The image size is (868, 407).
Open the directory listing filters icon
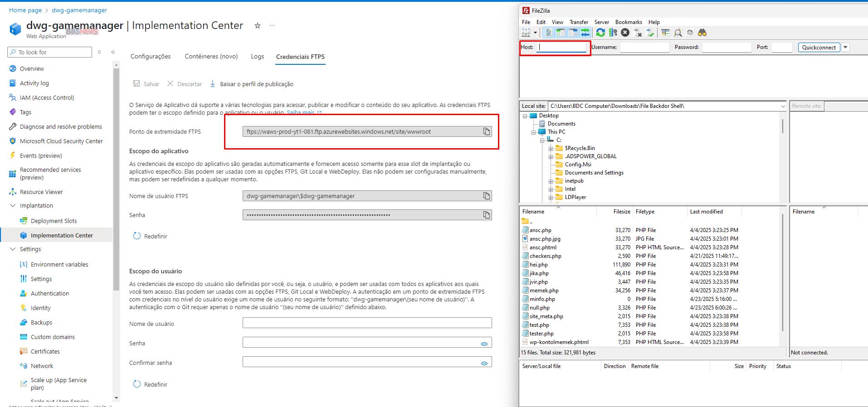coord(665,33)
